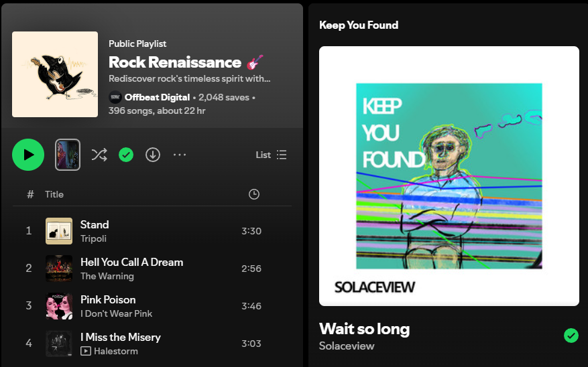The image size is (588, 367).
Task: Play the Rock Renaissance playlist
Action: (28, 155)
